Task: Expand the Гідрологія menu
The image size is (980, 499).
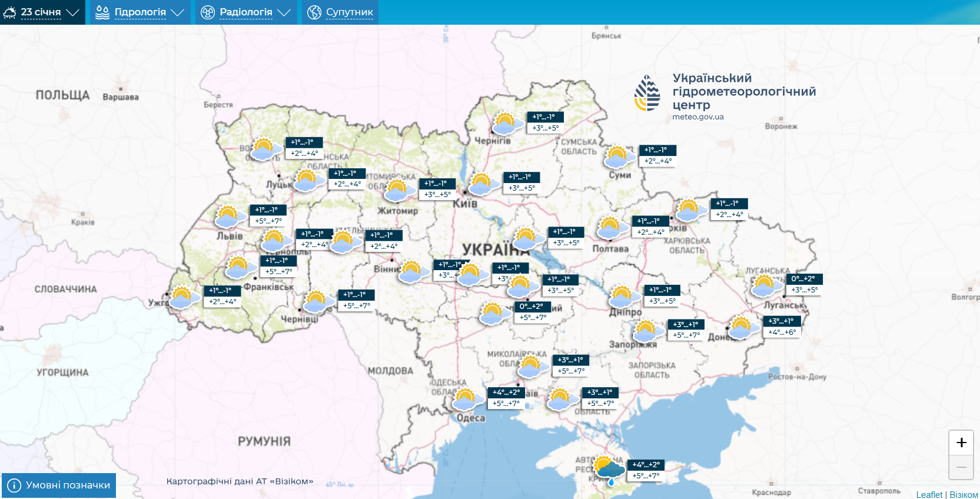Action: (140, 12)
